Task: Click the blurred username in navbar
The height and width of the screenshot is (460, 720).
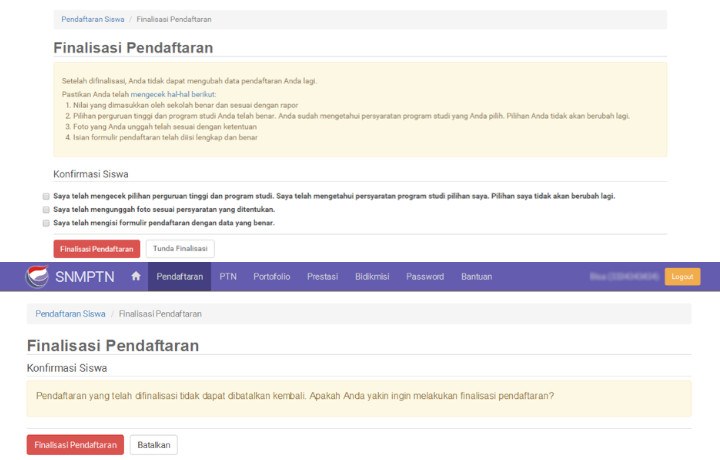Action: coord(624,276)
